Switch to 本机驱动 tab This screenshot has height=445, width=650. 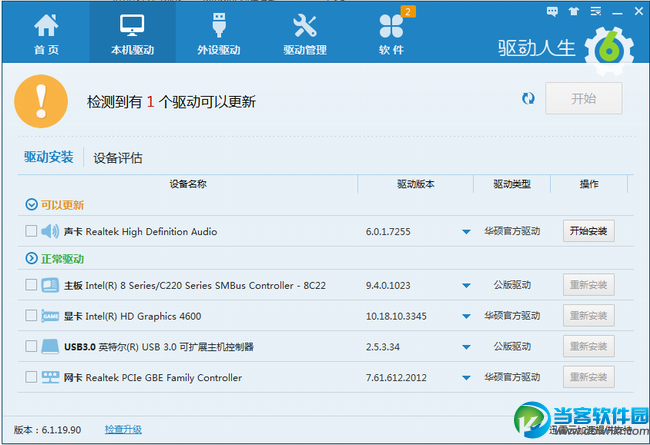point(132,33)
